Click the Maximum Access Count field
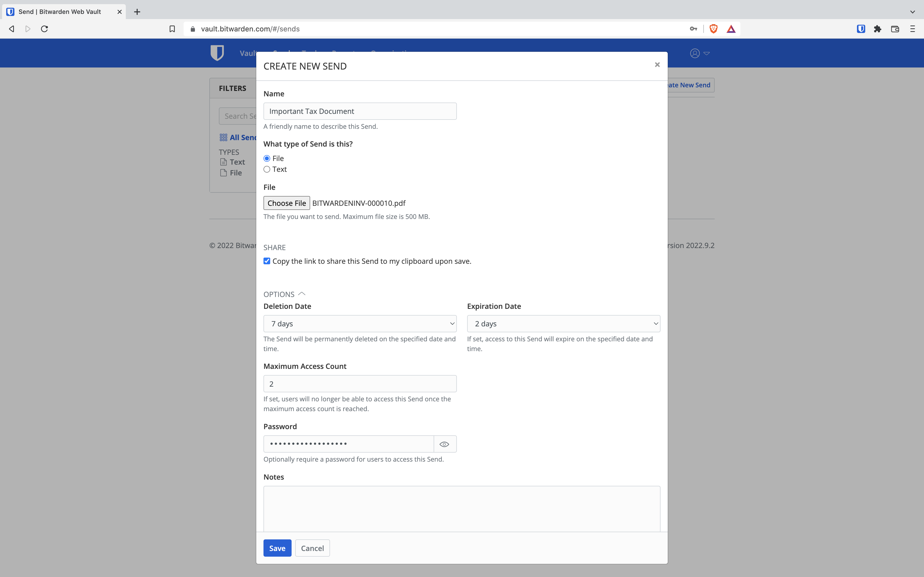This screenshot has width=924, height=577. [x=360, y=384]
